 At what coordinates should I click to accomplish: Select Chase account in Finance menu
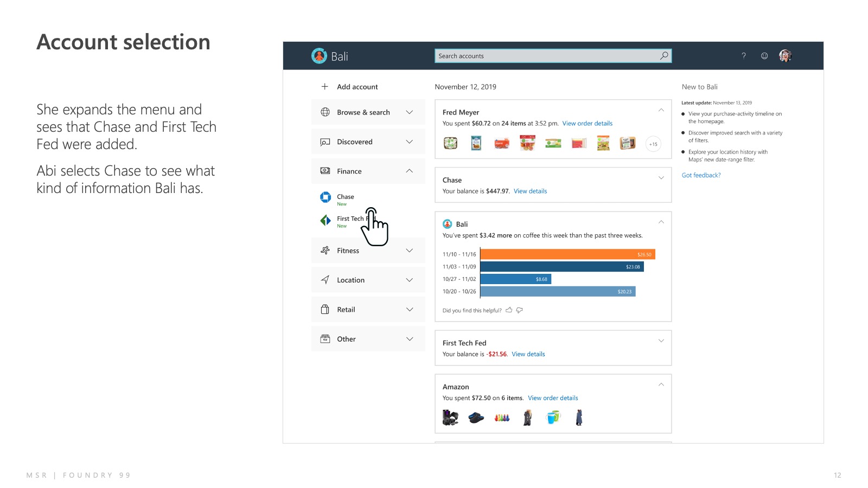coord(345,197)
